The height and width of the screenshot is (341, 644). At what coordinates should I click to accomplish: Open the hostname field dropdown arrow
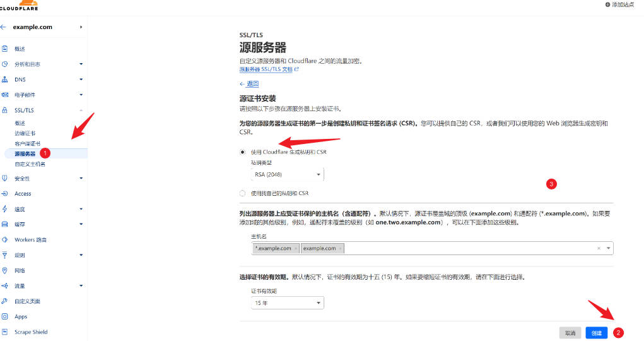coord(608,248)
